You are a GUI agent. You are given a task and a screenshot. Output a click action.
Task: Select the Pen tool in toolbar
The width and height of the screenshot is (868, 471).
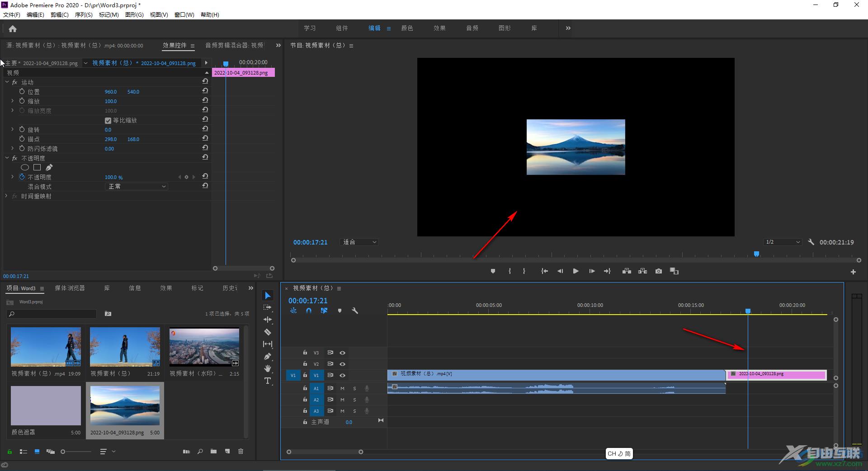[268, 356]
